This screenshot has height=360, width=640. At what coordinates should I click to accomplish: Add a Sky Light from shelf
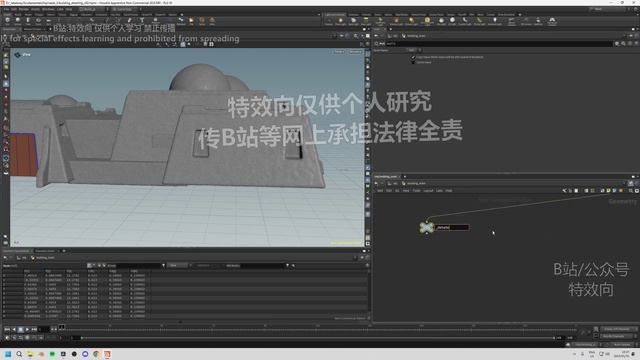441,21
